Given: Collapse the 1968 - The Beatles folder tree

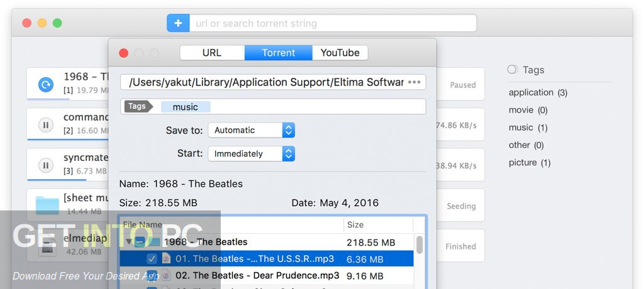Looking at the screenshot, I should [128, 242].
